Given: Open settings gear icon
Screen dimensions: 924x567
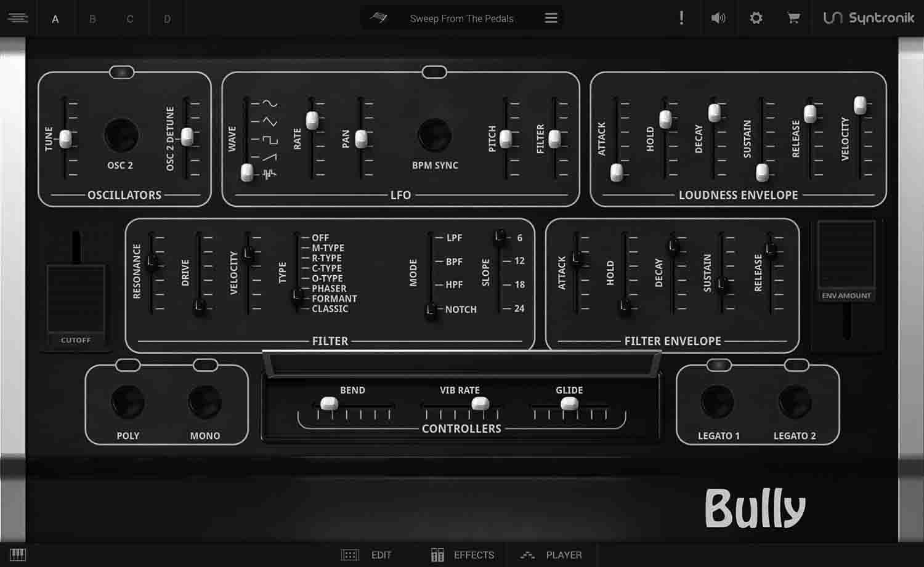Looking at the screenshot, I should (x=756, y=18).
